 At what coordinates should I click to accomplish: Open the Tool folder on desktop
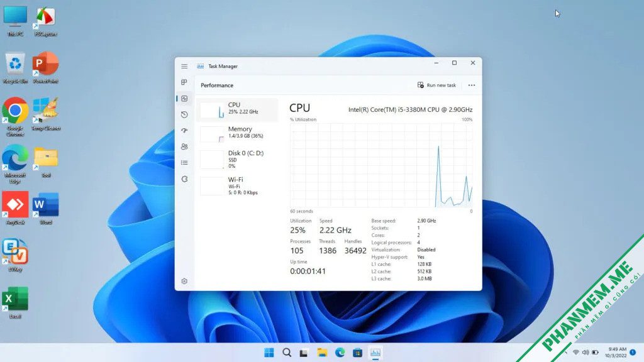pyautogui.click(x=45, y=162)
